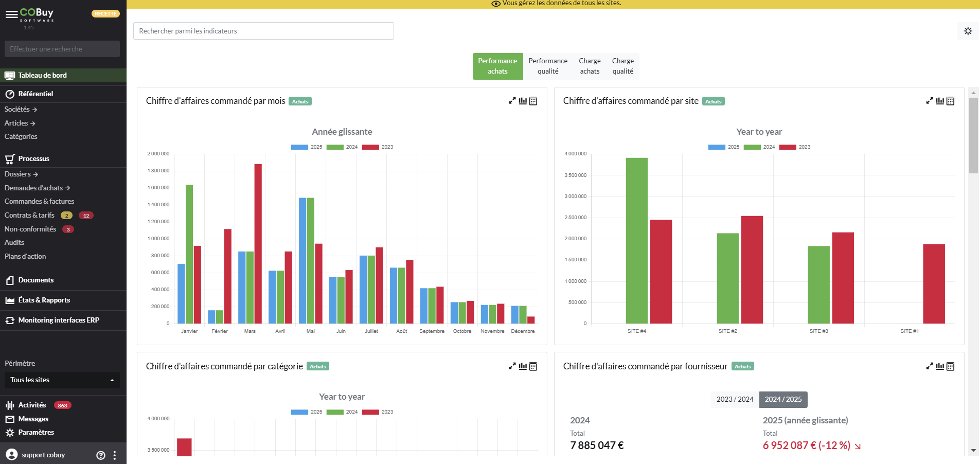Switch 'commandé par mois' card to table view
The width and height of the screenshot is (980, 464).
tap(533, 101)
